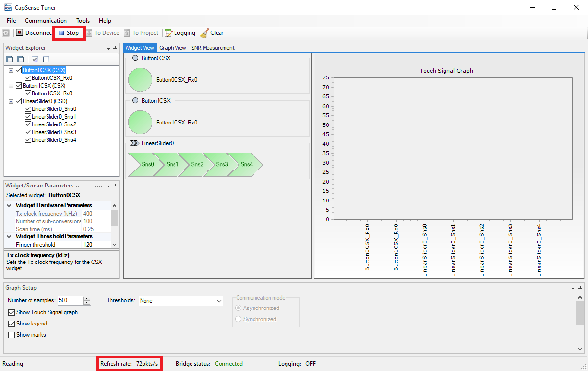Uncheck LinearSlider0_Sns2 checkbox in tree
This screenshot has width=588, height=371.
point(28,124)
